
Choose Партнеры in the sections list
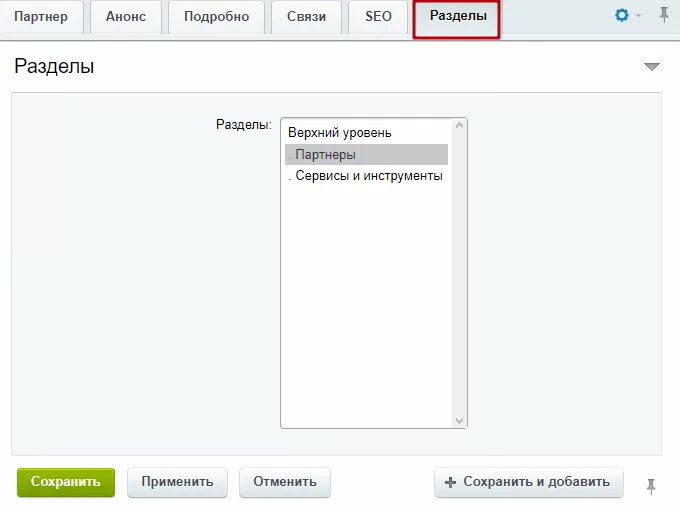tap(366, 154)
